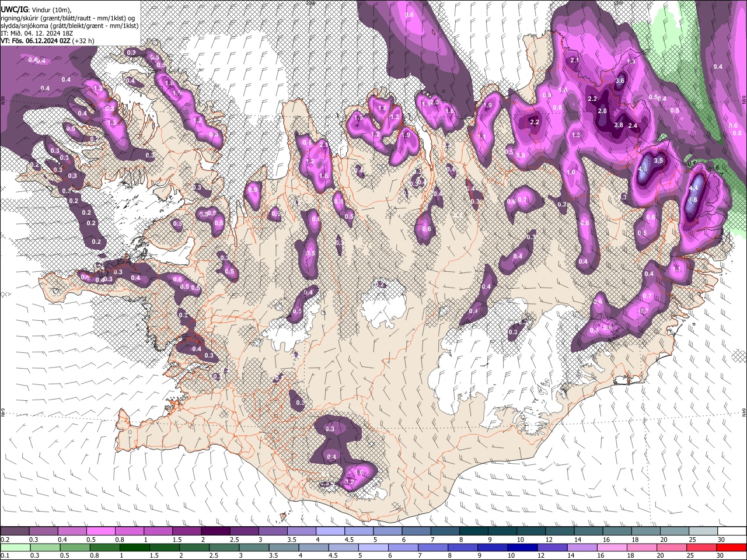Click the 4.6 precipitation value on the map
The image size is (747, 560).
[693, 199]
